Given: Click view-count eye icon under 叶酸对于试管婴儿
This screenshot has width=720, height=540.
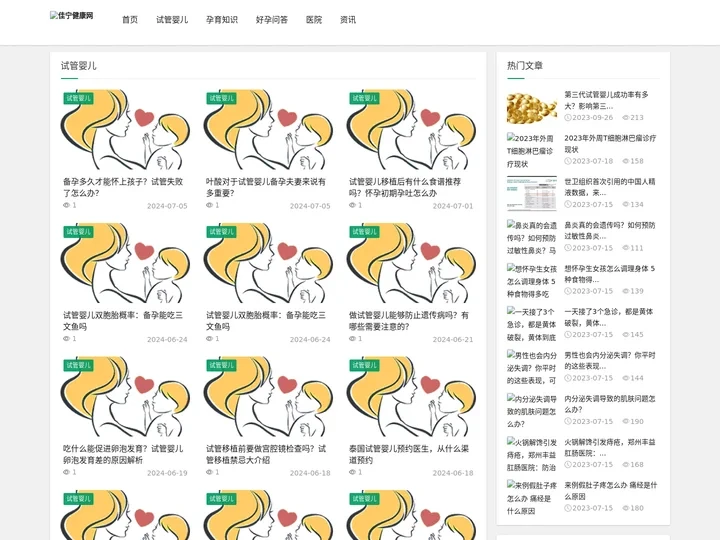Looking at the screenshot, I should 209,205.
